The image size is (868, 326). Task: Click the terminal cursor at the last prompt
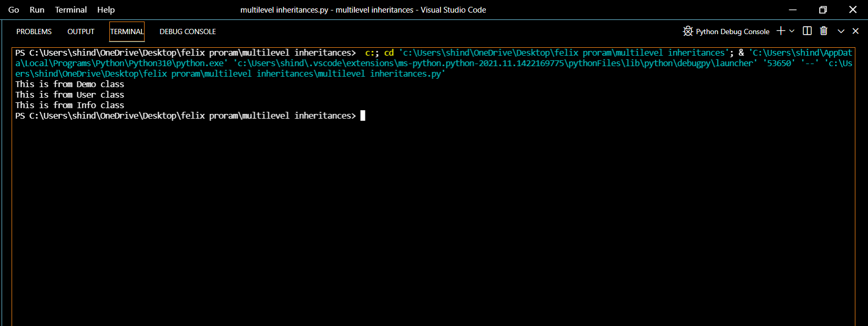coord(363,115)
